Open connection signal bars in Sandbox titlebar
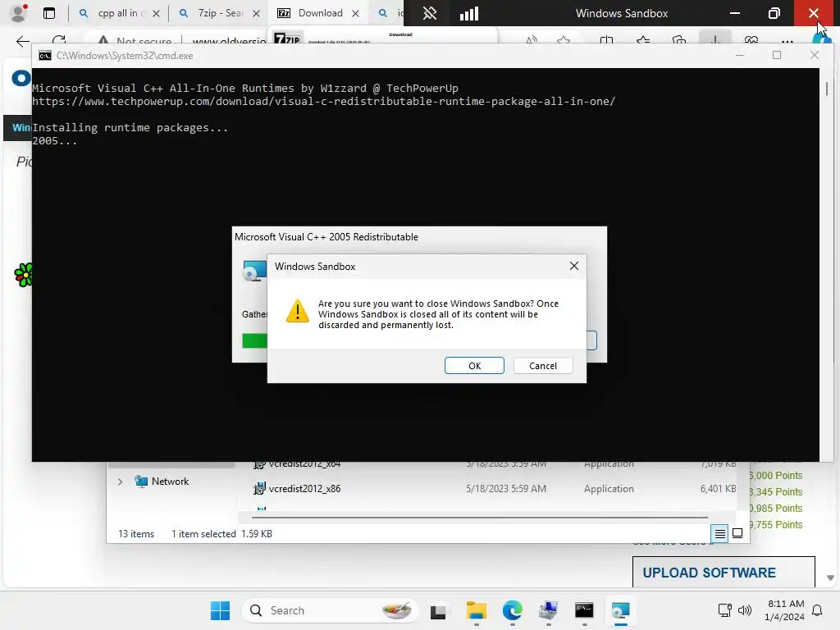Screen dimensions: 840x630 tap(468, 13)
